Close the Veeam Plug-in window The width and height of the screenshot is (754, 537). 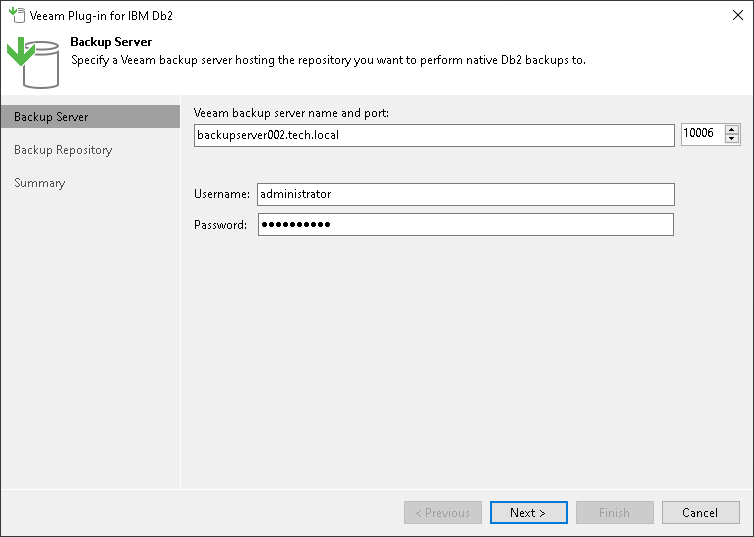[738, 15]
